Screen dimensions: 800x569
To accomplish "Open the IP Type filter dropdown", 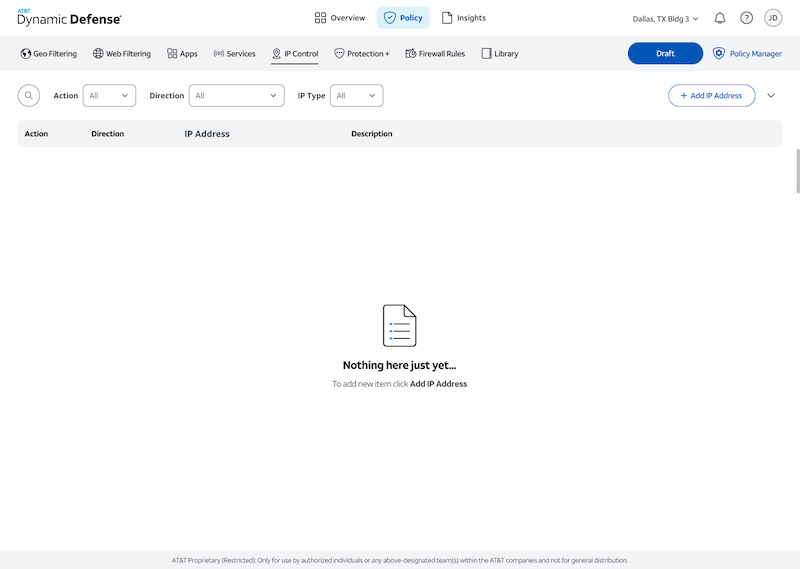I will [357, 95].
